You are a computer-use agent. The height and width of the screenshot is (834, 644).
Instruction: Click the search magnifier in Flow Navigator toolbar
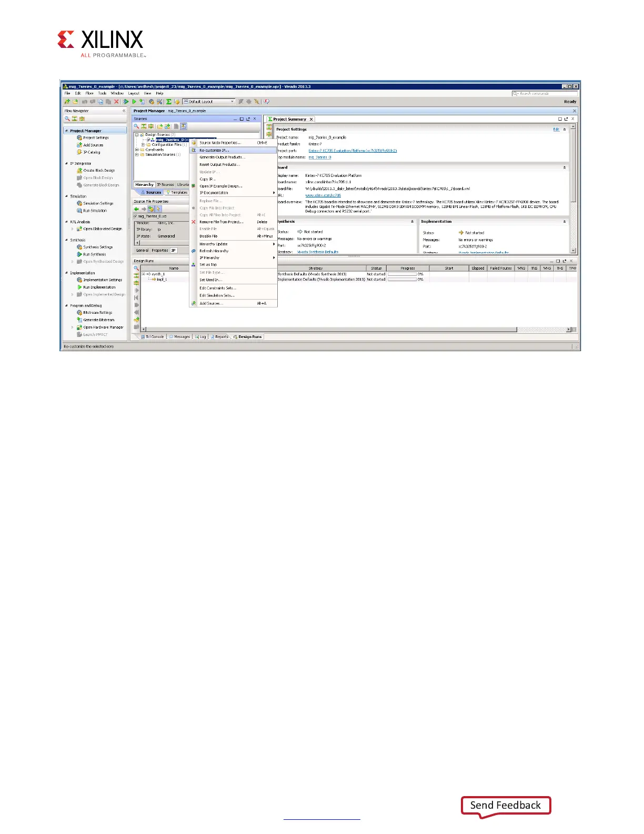(x=67, y=119)
